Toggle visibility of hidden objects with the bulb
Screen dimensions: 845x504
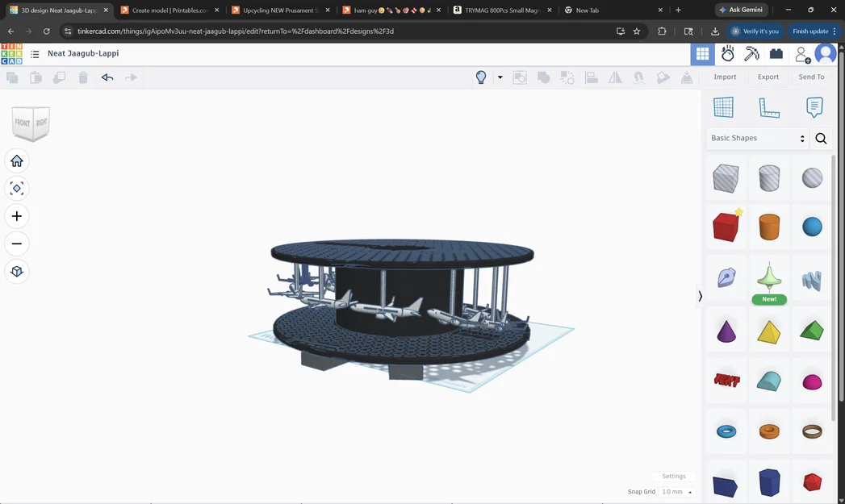tap(481, 77)
